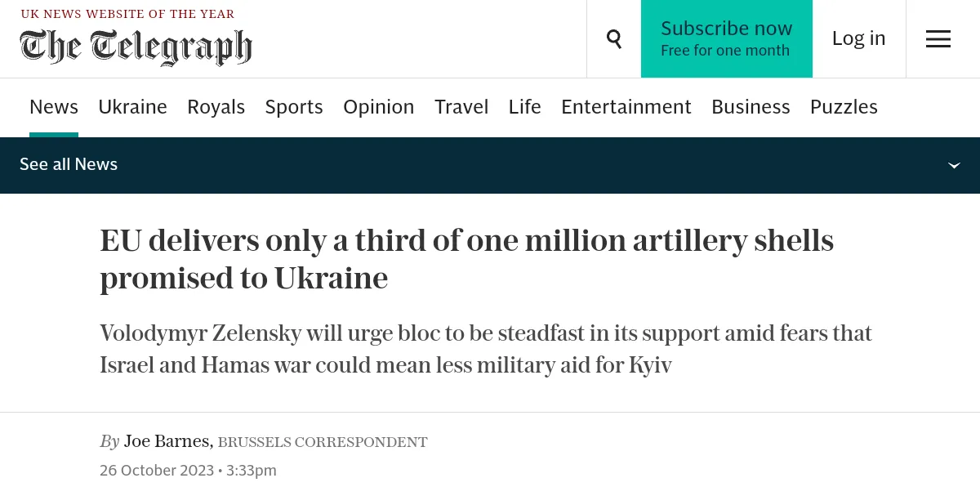Open the Puzzles section
Screen dimensions: 980x496
point(844,107)
